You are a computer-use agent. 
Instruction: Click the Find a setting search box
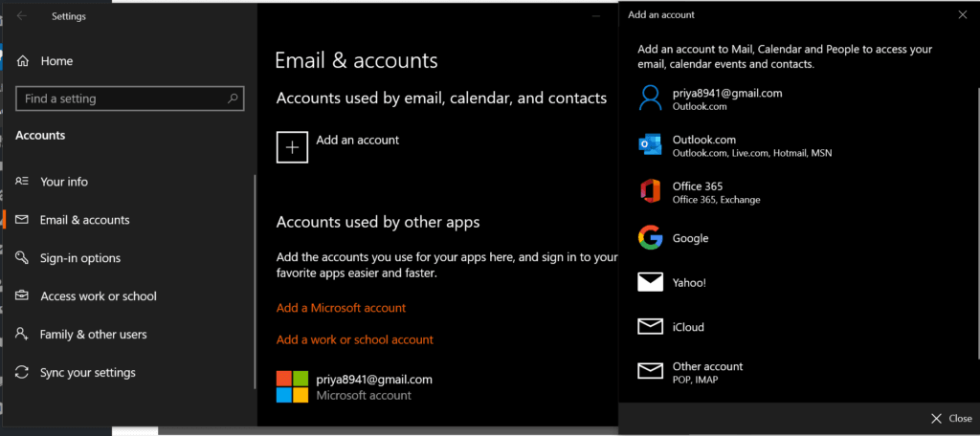tap(129, 98)
